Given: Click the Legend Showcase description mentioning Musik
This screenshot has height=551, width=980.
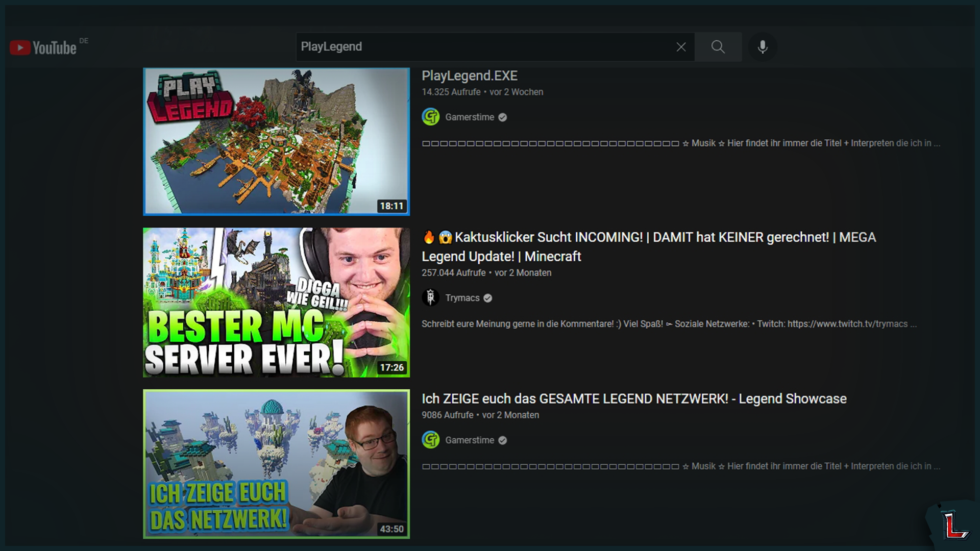Looking at the screenshot, I should tap(681, 466).
